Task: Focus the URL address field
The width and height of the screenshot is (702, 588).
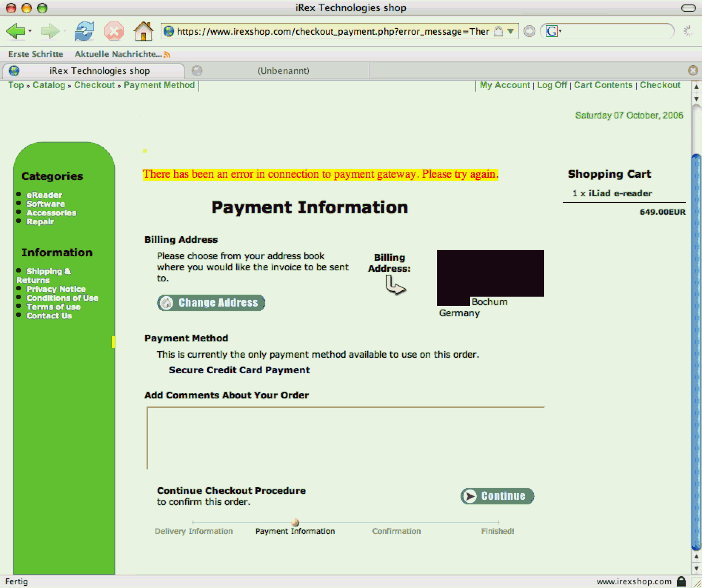Action: pyautogui.click(x=333, y=31)
